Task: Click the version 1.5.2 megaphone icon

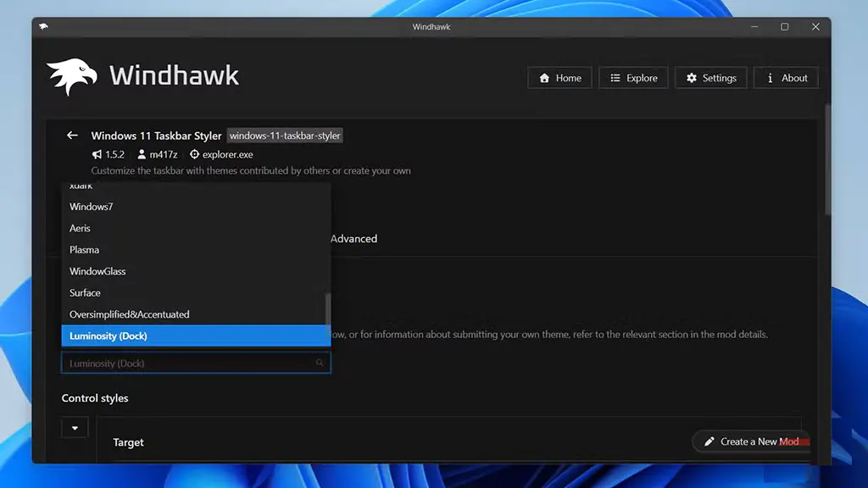Action: 95,154
